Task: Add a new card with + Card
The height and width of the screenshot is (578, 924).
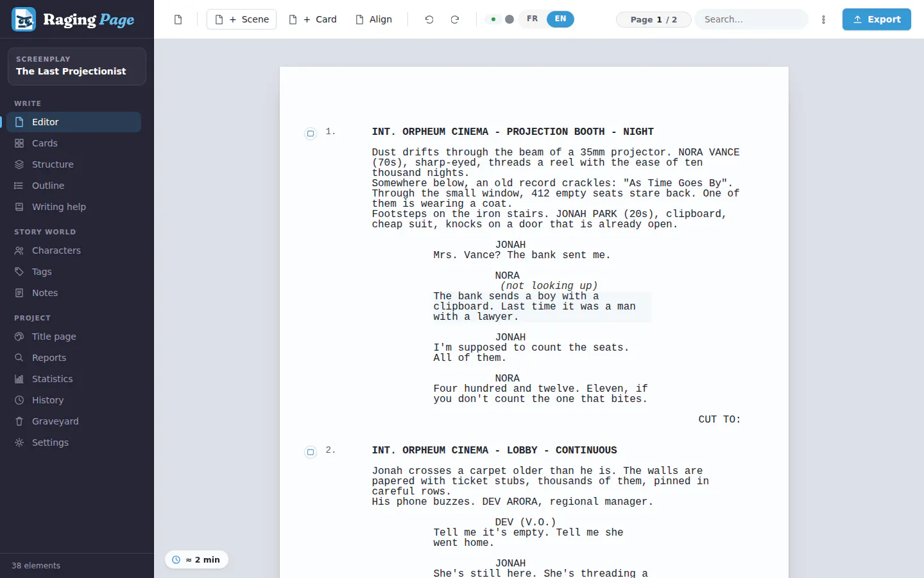Action: click(x=312, y=19)
